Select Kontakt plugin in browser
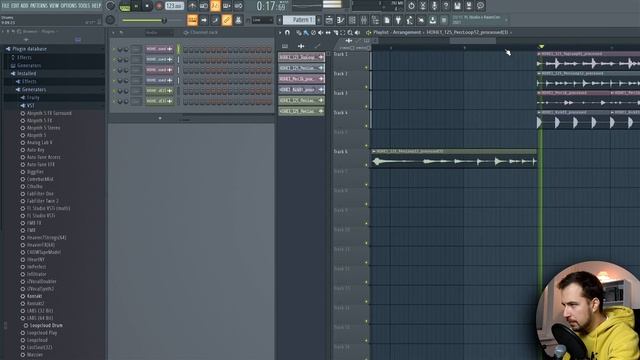This screenshot has width=640, height=360. pyautogui.click(x=34, y=296)
